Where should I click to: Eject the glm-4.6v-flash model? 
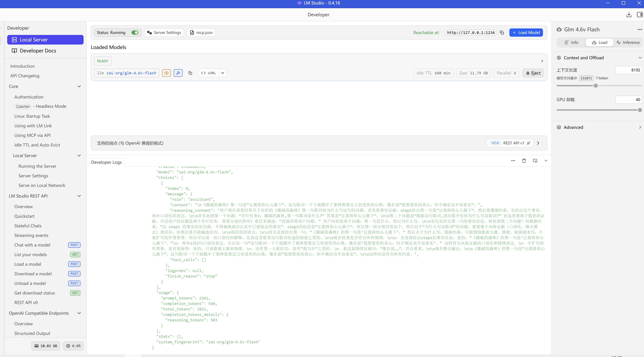click(533, 73)
